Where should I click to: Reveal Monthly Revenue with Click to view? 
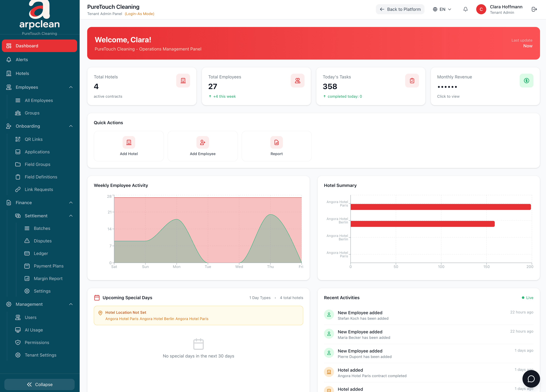pos(448,96)
